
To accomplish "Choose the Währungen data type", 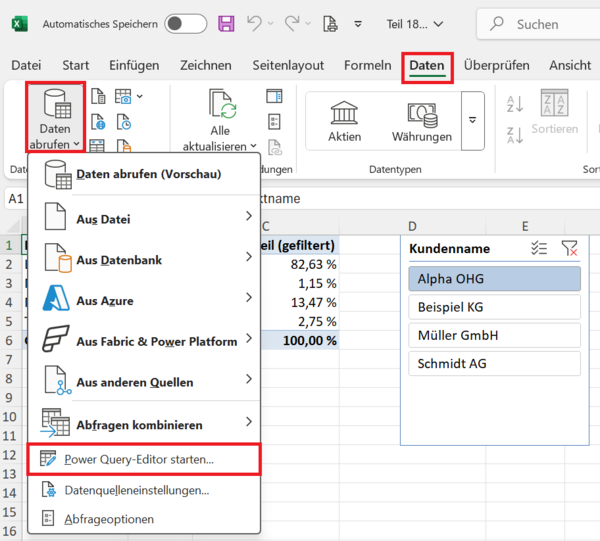I will click(x=422, y=121).
